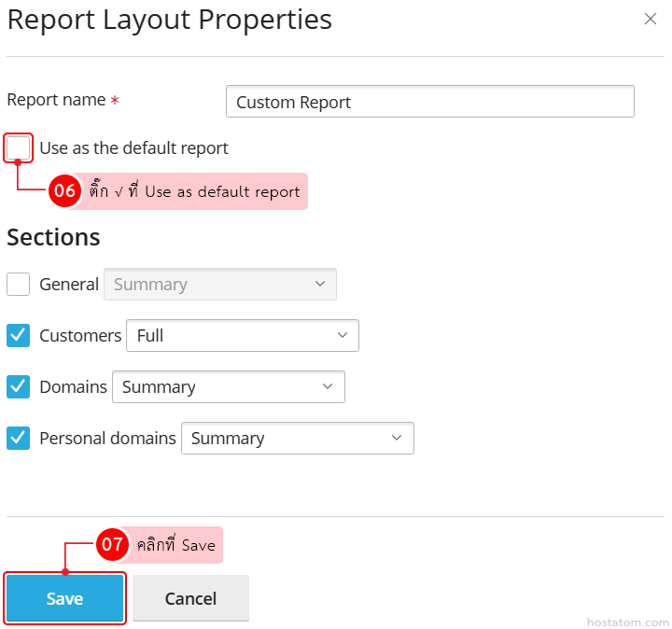The height and width of the screenshot is (629, 672).
Task: Toggle the Personal domains checkbox
Action: click(19, 439)
